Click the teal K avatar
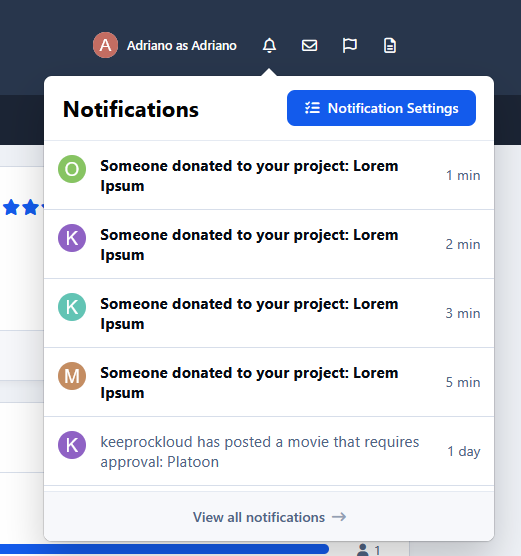The image size is (521, 556). (x=72, y=307)
